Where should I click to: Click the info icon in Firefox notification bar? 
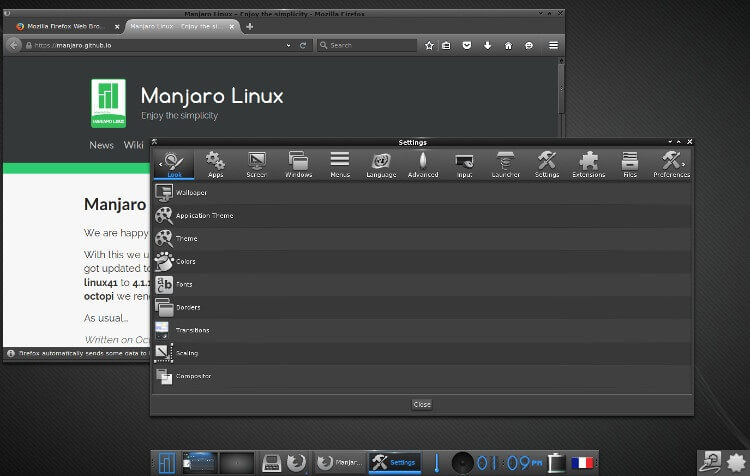click(11, 354)
